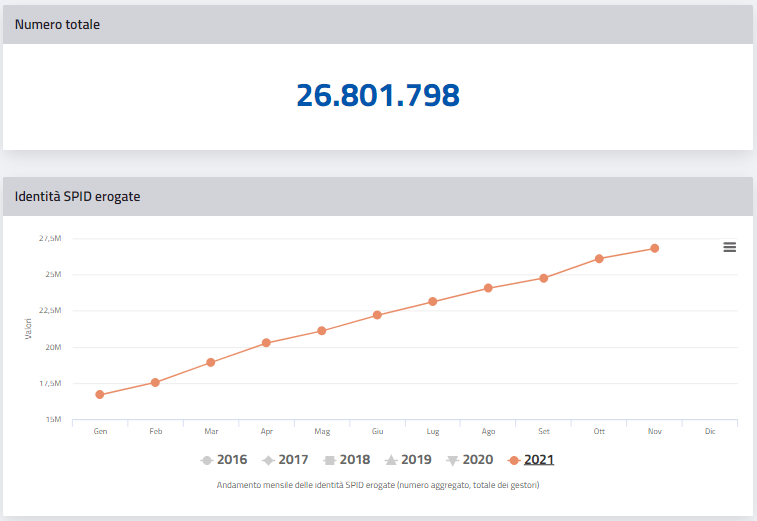The image size is (757, 521).
Task: Click the total number 26.801.798
Action: click(378, 95)
